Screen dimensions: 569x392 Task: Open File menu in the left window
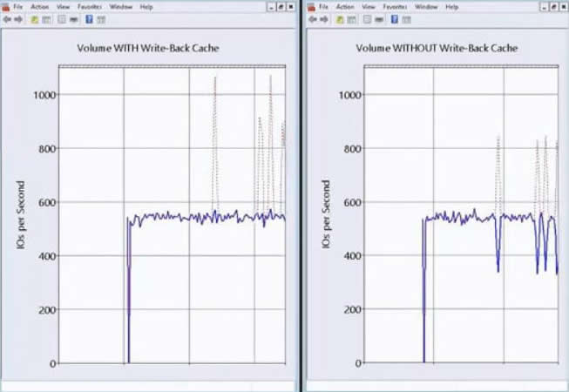18,6
